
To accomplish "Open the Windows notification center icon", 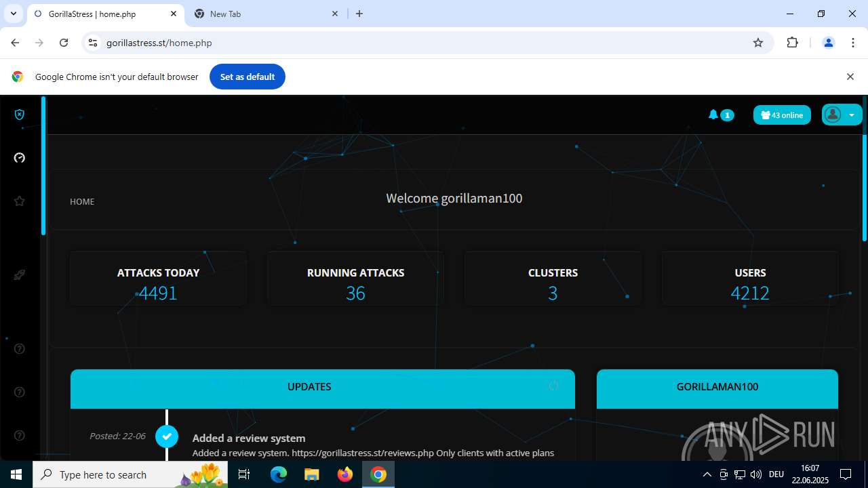I will click(x=846, y=474).
